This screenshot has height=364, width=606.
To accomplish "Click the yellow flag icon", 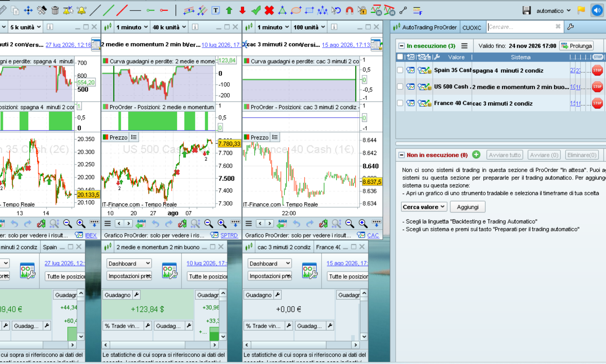I will click(x=581, y=10).
